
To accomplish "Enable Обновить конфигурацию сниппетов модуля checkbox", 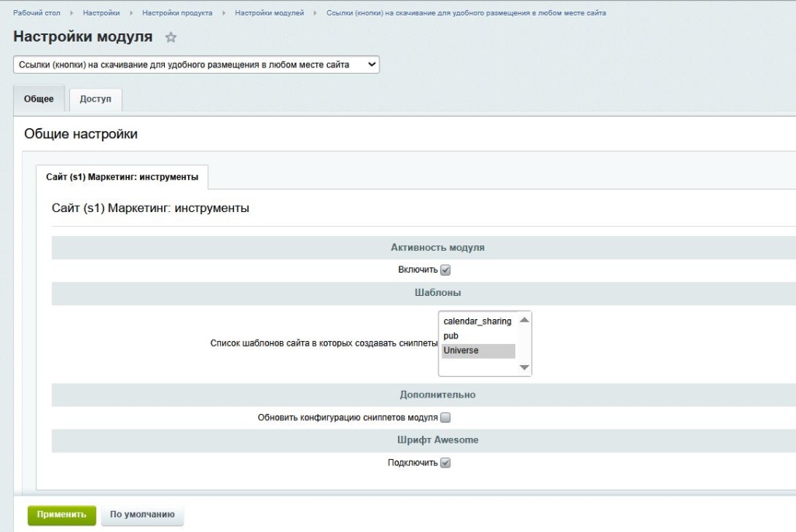I will 445,417.
